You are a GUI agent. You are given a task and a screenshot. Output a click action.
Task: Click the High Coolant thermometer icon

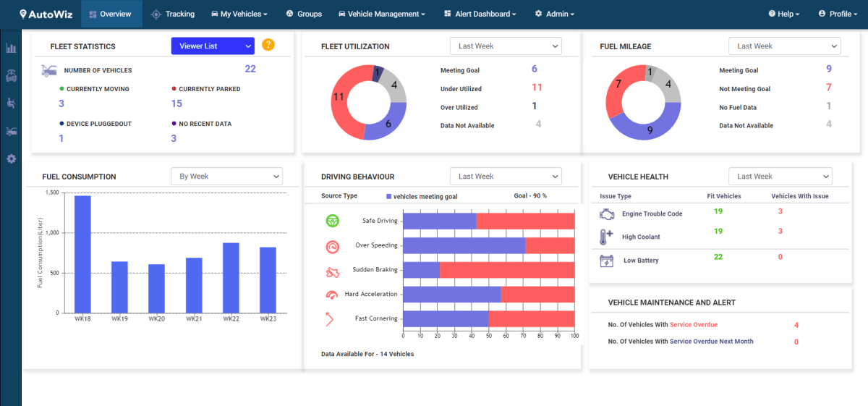click(606, 237)
